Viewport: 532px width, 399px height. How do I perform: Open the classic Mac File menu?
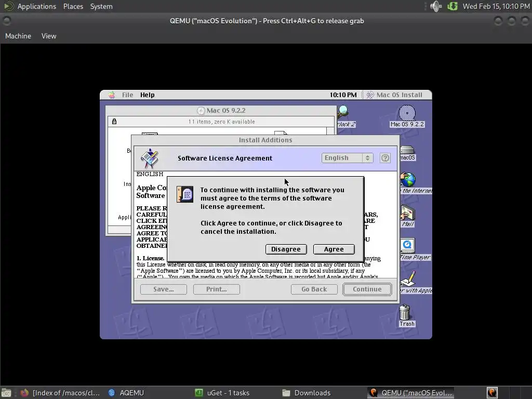point(128,95)
